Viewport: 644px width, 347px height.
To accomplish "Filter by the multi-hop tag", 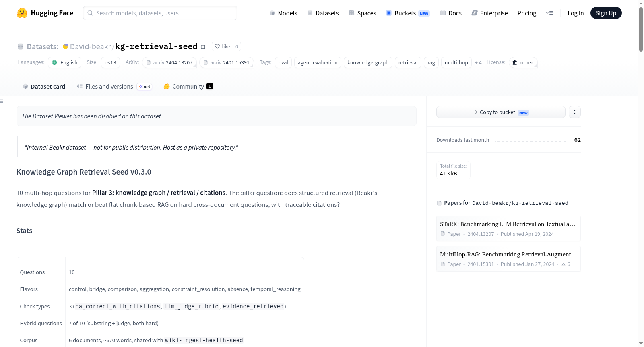I will pos(456,62).
